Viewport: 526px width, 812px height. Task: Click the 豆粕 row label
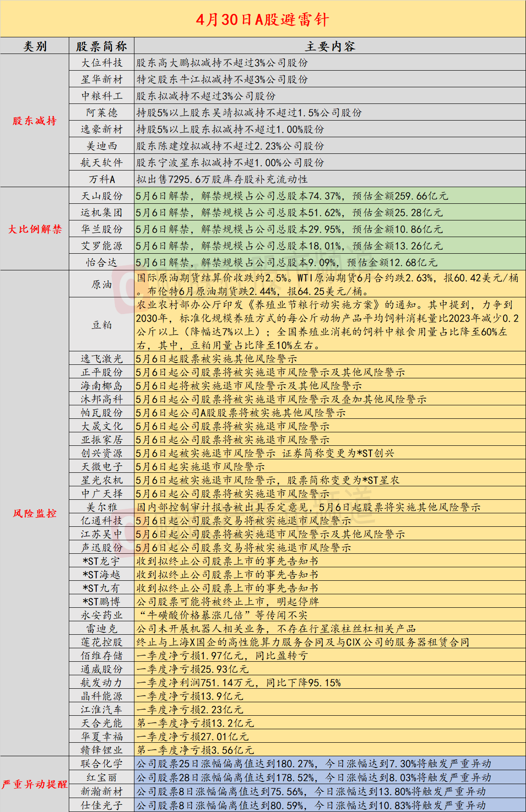point(102,325)
